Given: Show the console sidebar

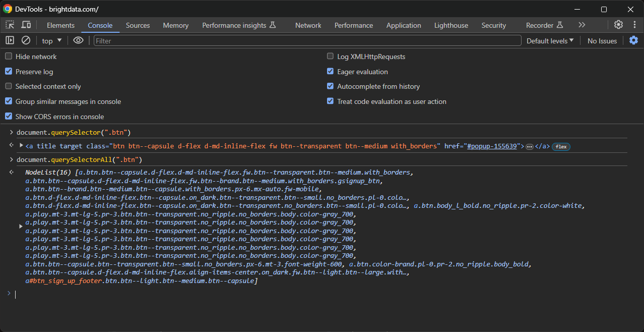Looking at the screenshot, I should pos(9,40).
